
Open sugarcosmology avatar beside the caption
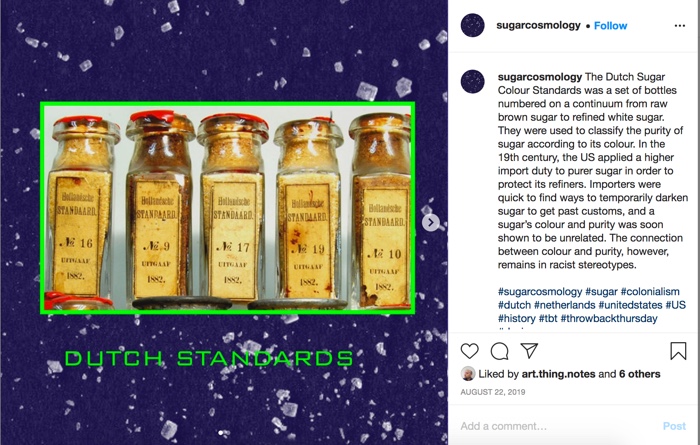click(x=472, y=82)
